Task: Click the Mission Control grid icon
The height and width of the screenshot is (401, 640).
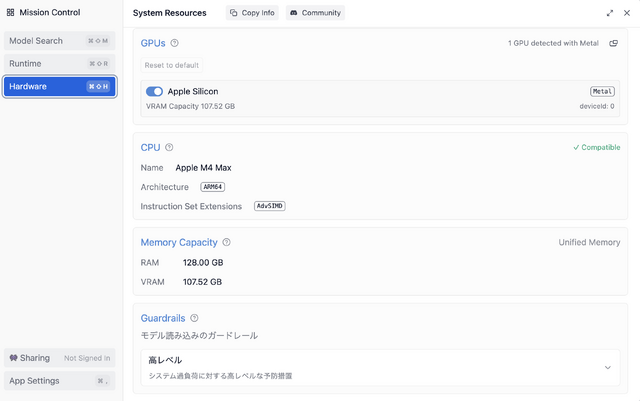Action: (11, 13)
